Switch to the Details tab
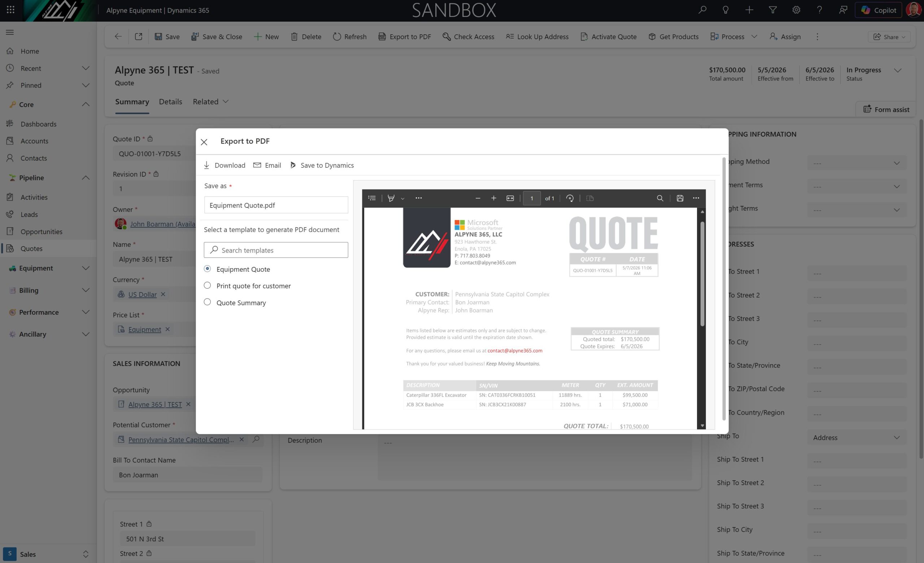This screenshot has width=924, height=563. [x=170, y=101]
